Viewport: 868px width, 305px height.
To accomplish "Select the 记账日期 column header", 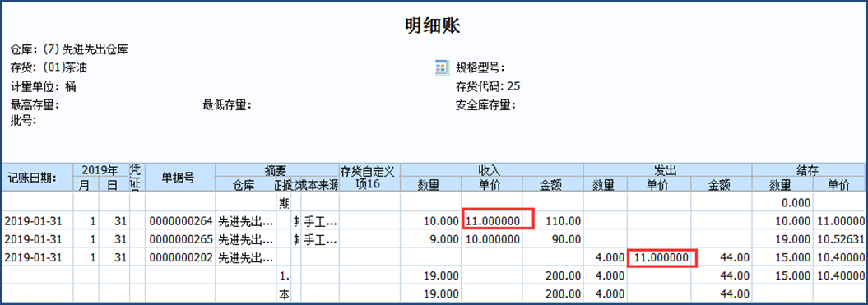I will click(36, 177).
